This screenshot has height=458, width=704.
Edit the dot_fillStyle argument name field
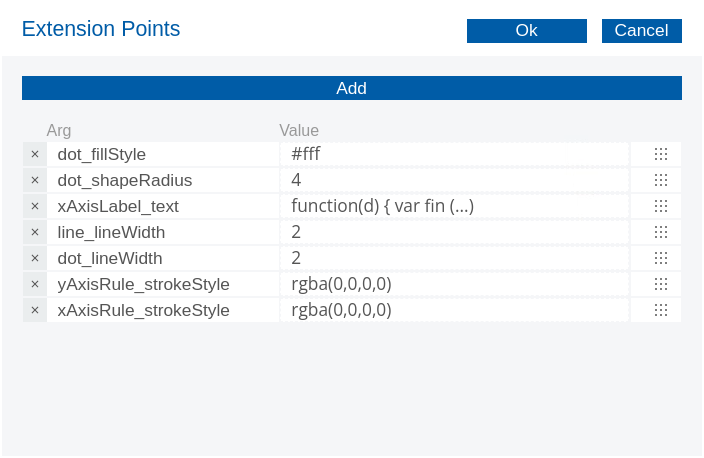click(x=162, y=154)
